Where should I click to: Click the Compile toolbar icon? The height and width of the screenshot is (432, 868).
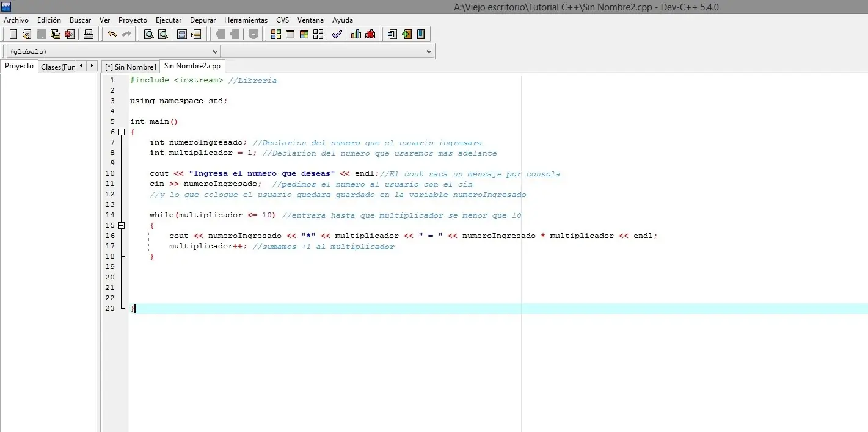pyautogui.click(x=275, y=34)
